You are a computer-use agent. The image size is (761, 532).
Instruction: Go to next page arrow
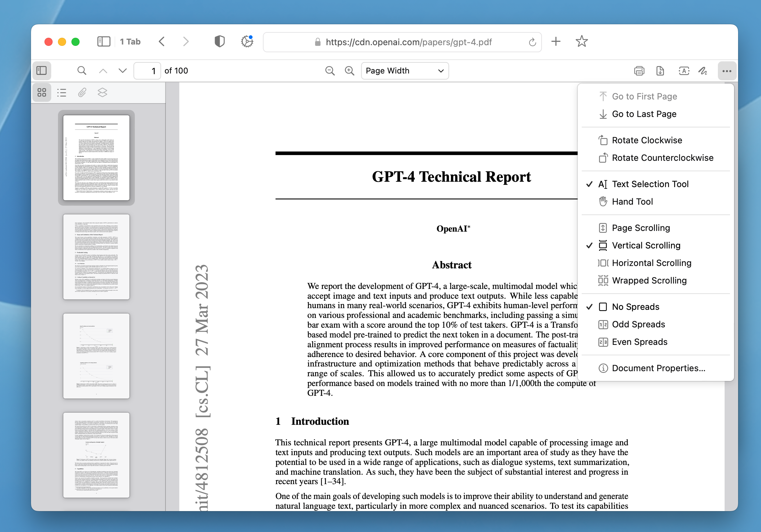(x=123, y=71)
